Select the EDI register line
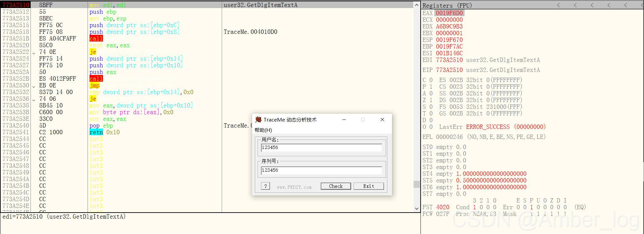Screen dimensions: 644x234 point(481,60)
